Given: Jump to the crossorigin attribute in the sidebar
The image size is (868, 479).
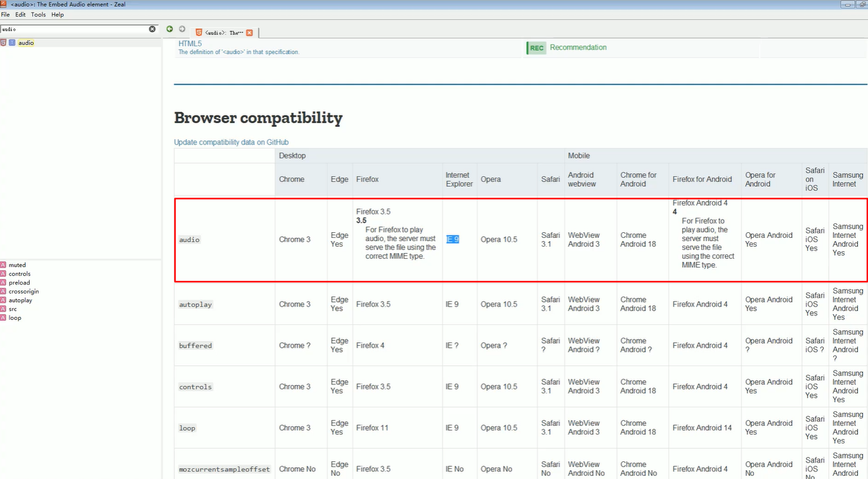Looking at the screenshot, I should pos(23,292).
